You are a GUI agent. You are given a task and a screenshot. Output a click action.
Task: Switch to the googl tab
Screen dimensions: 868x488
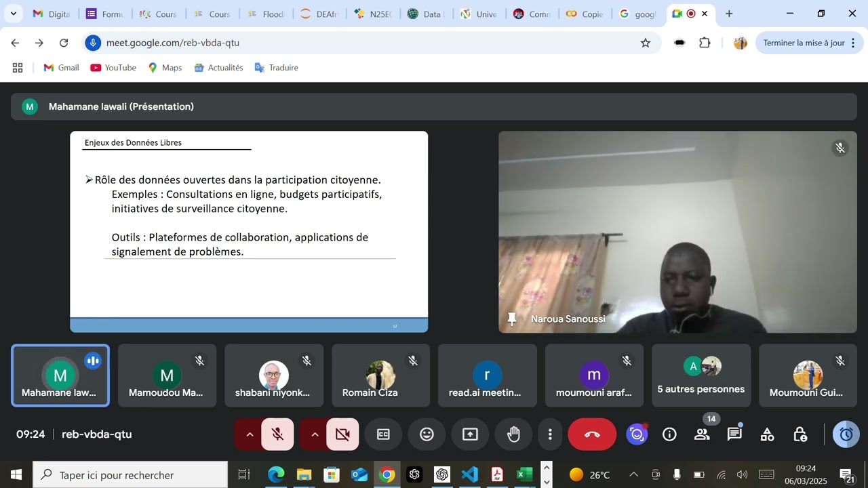point(637,14)
